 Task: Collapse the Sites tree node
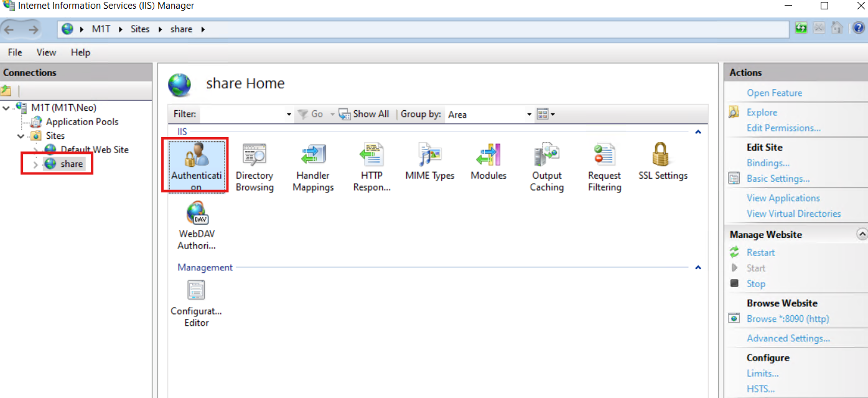pyautogui.click(x=21, y=136)
